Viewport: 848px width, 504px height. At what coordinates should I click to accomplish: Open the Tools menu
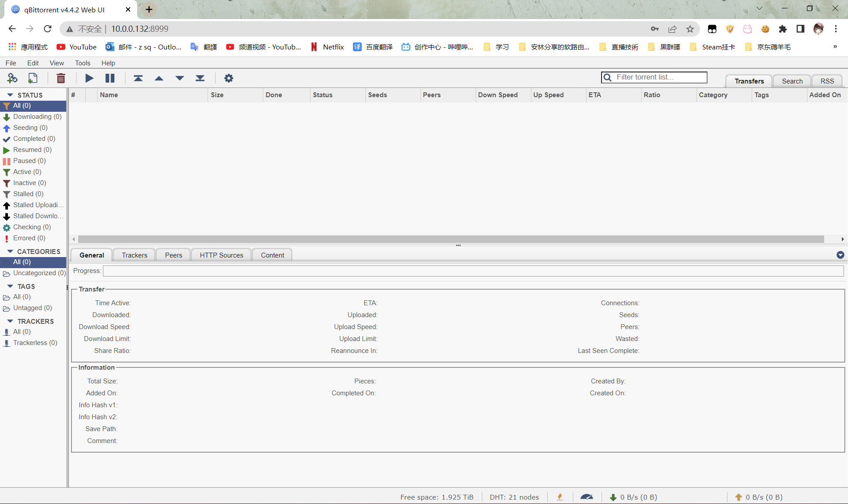tap(83, 63)
